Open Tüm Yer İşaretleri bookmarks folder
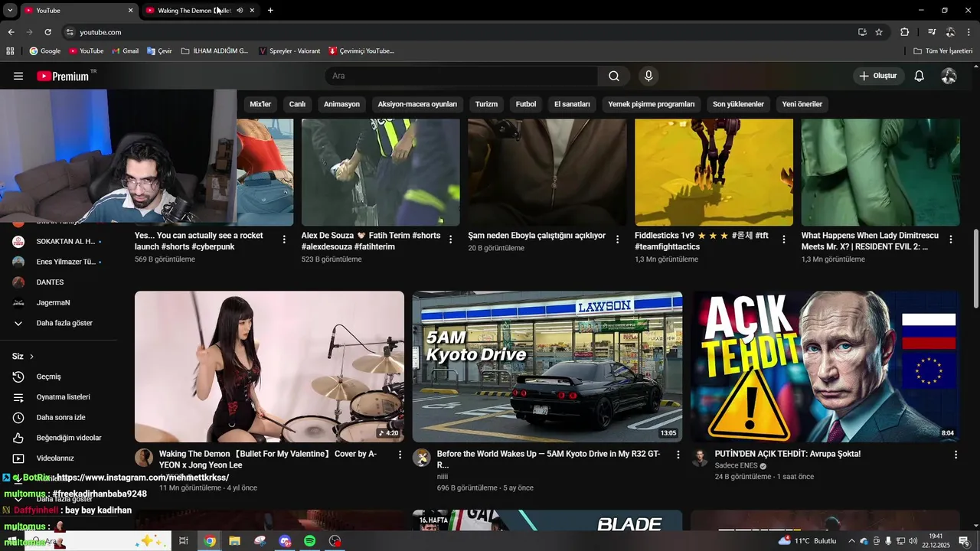This screenshot has width=980, height=551. [x=943, y=51]
